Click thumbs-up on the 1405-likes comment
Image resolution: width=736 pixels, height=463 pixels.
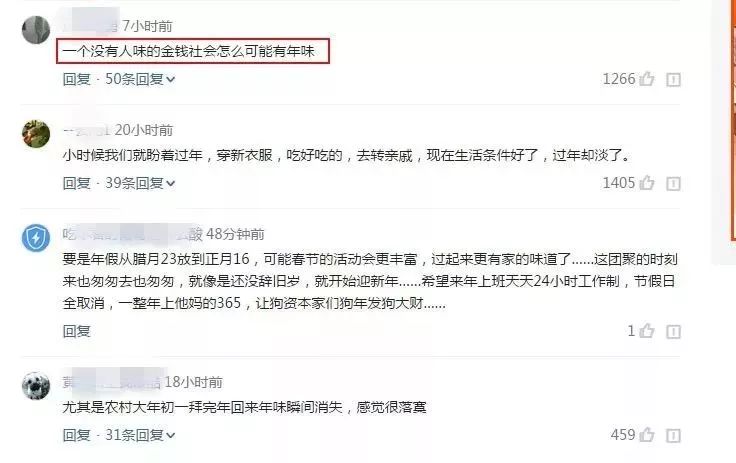tap(646, 182)
